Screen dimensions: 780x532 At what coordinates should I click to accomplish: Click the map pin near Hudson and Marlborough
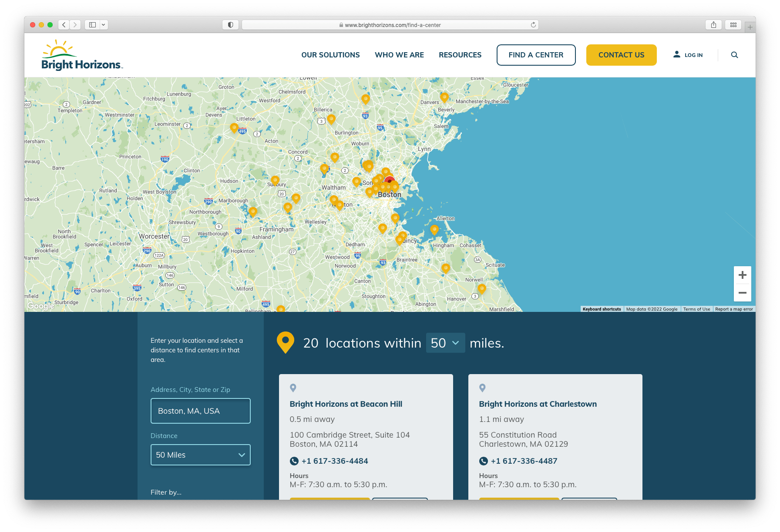click(x=253, y=212)
